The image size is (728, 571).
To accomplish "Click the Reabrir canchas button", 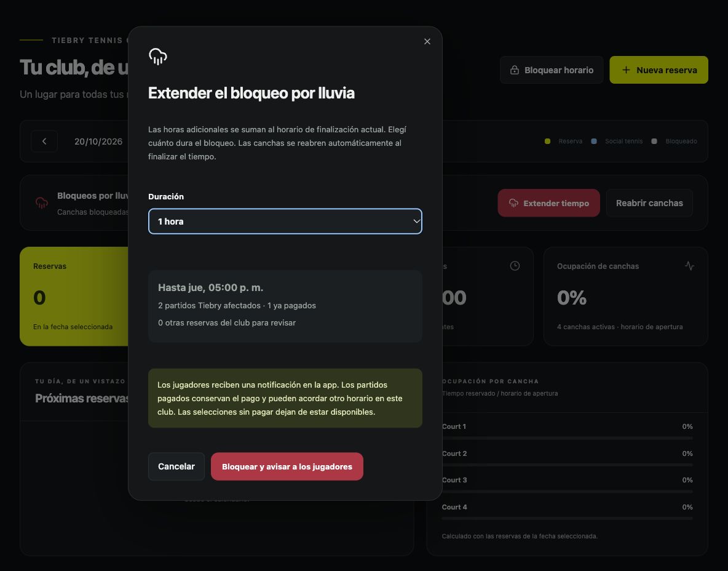I will [x=649, y=203].
